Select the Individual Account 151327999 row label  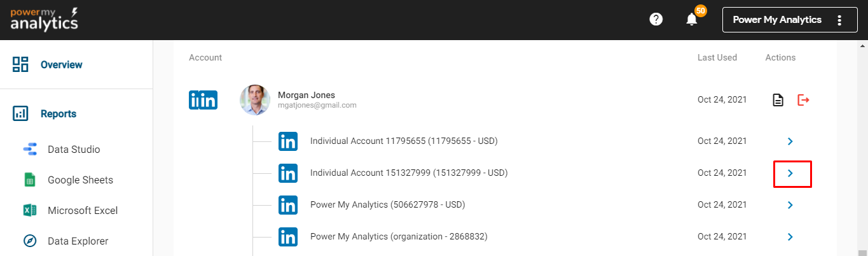[408, 173]
